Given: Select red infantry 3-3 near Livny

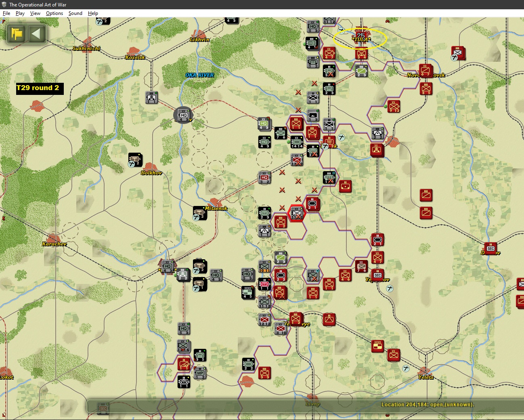Looking at the screenshot, I should click(x=264, y=373).
